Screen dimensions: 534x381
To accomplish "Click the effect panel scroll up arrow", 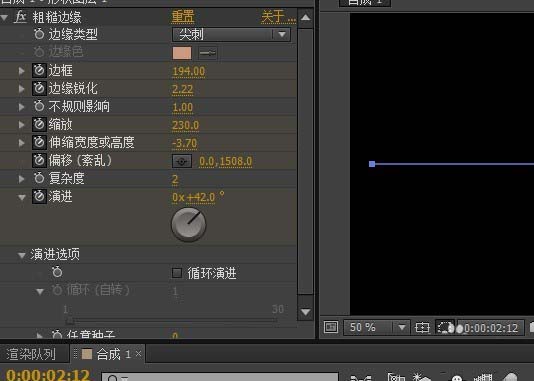I will tap(305, 18).
